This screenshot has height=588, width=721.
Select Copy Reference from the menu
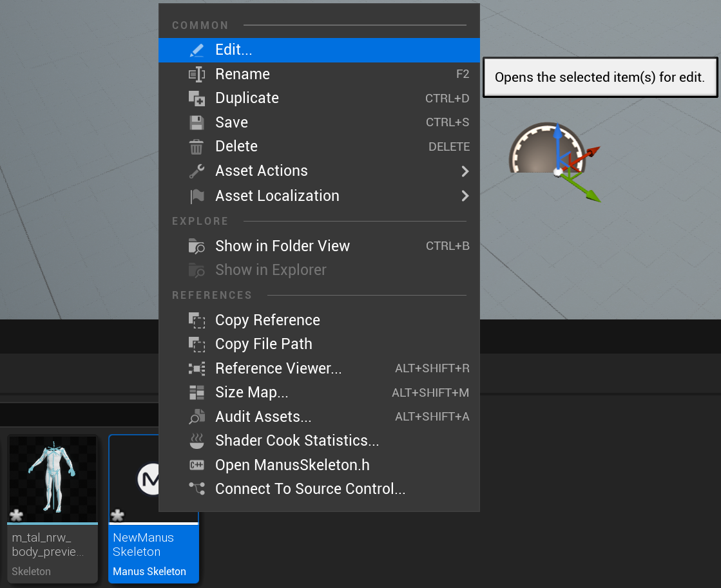(267, 320)
